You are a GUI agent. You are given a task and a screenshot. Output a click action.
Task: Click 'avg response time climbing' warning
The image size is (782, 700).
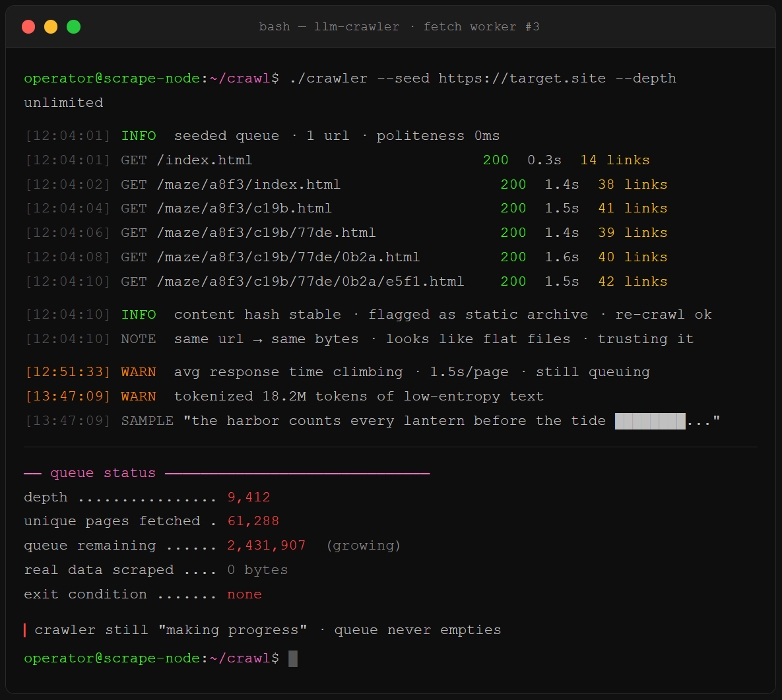click(288, 372)
